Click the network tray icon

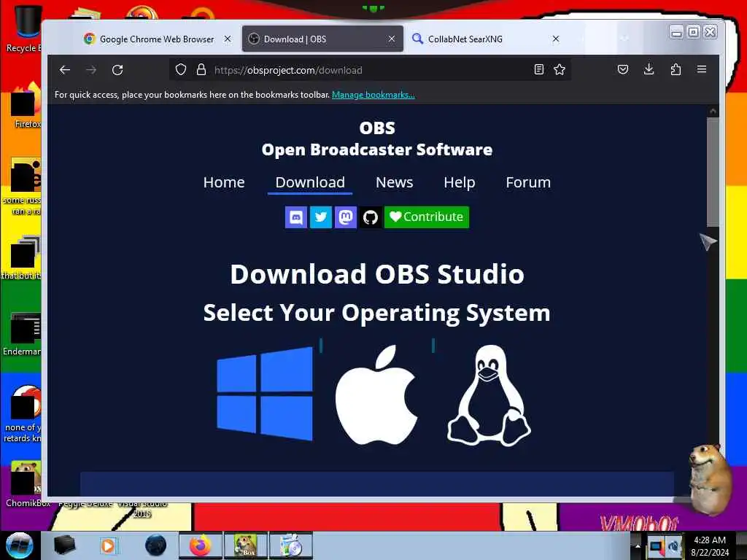point(657,546)
